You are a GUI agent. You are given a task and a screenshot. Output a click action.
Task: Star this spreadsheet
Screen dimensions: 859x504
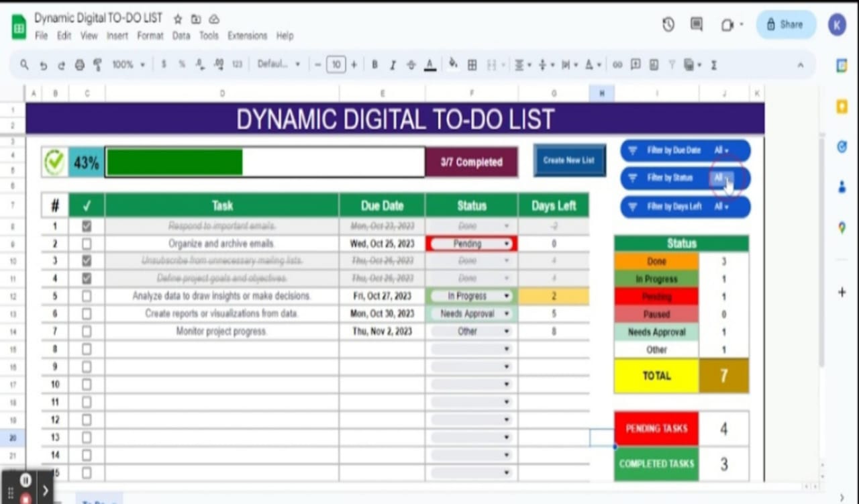pos(178,19)
